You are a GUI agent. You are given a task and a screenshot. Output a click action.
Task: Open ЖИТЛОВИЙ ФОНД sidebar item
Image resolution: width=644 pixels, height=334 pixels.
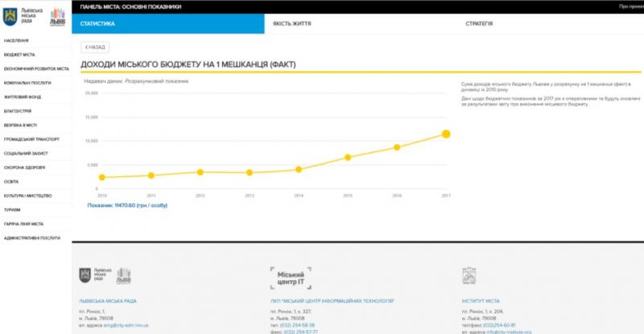tap(23, 97)
